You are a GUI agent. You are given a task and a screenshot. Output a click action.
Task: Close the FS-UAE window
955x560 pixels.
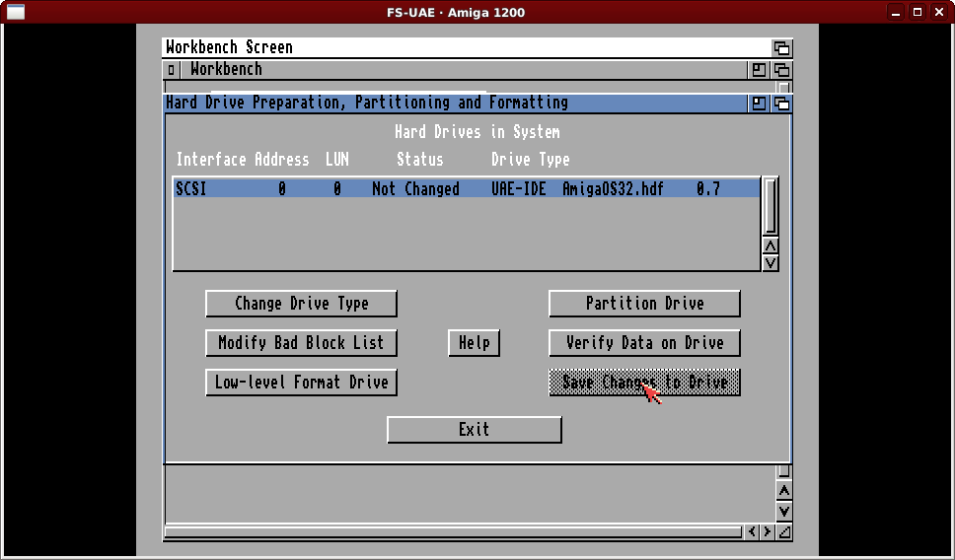tap(939, 12)
